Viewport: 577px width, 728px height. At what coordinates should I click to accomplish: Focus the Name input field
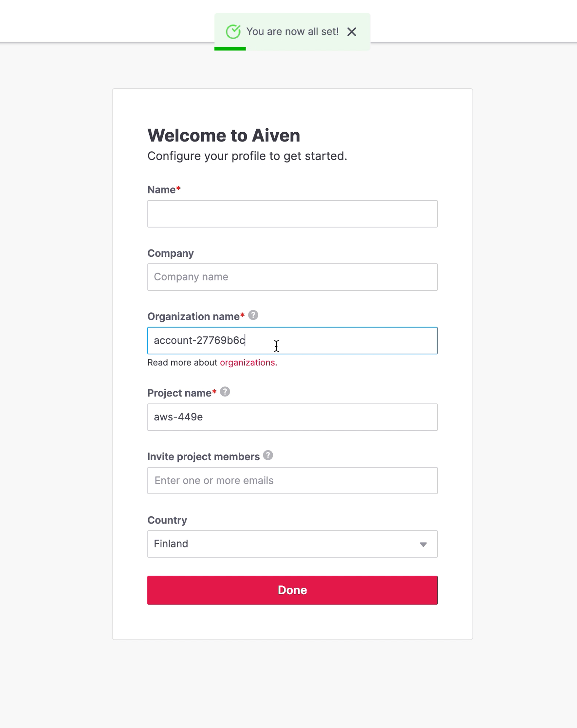292,214
